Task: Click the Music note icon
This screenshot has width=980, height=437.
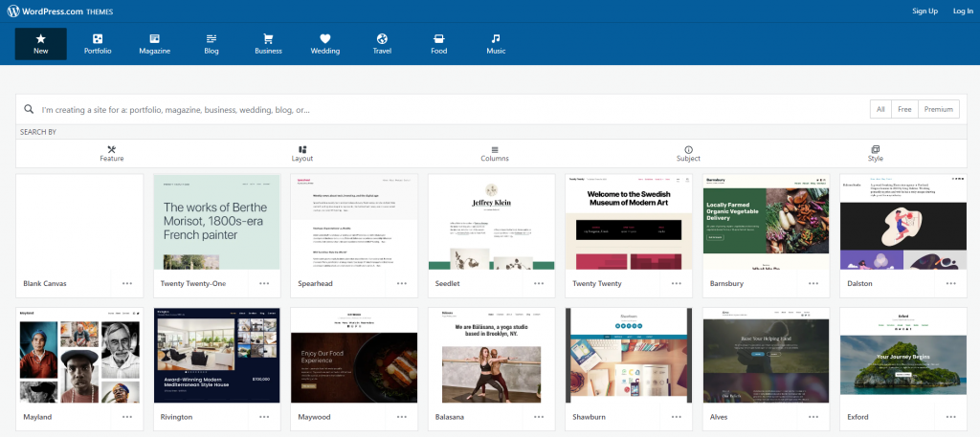Action: point(496,39)
